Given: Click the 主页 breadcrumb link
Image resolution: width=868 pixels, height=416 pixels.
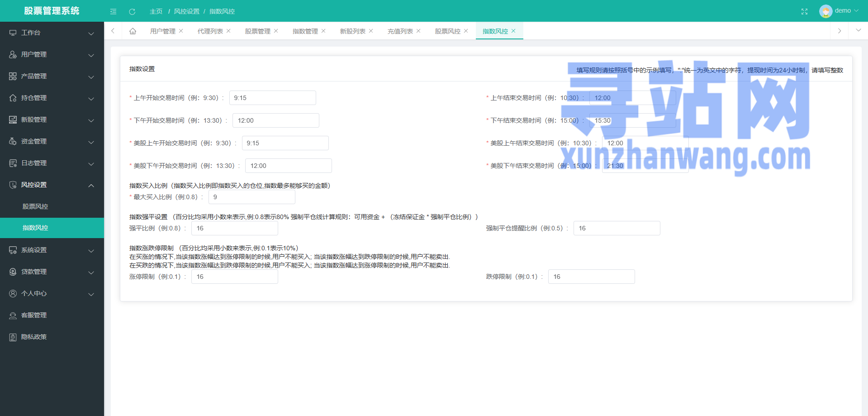Looking at the screenshot, I should point(156,11).
